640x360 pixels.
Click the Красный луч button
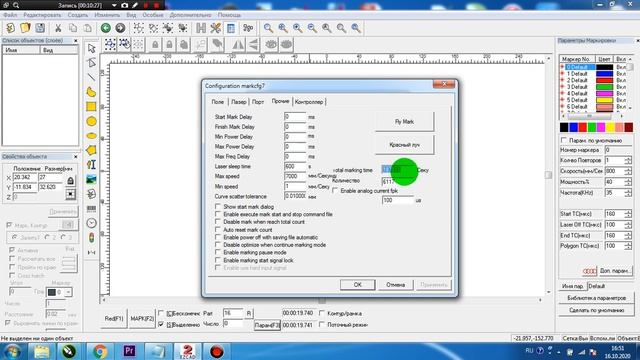(x=404, y=145)
